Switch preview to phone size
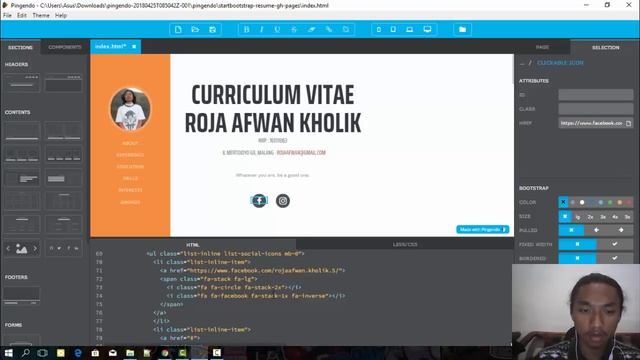This screenshot has height=360, width=640. (x=379, y=29)
